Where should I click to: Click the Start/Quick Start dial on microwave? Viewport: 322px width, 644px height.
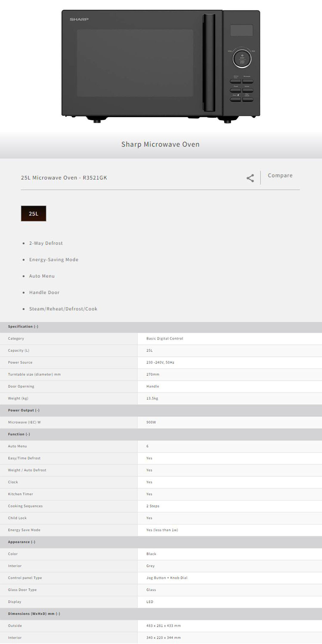(242, 59)
